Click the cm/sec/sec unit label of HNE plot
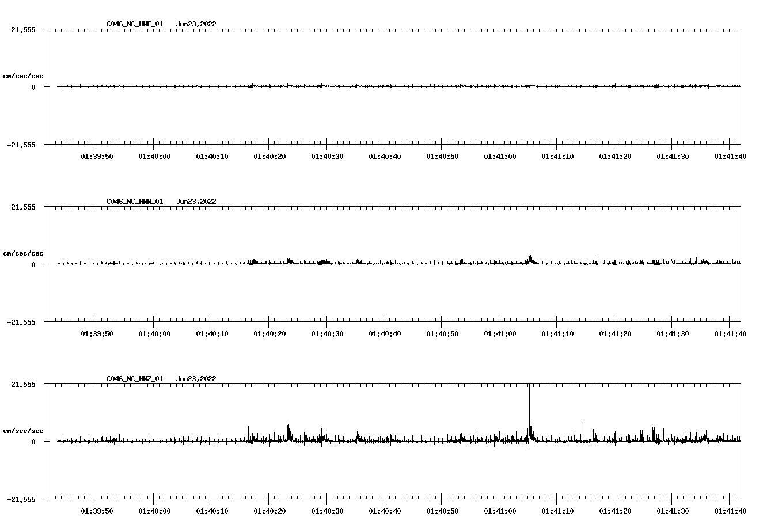Viewport: 782px width, 532px height. [x=23, y=76]
